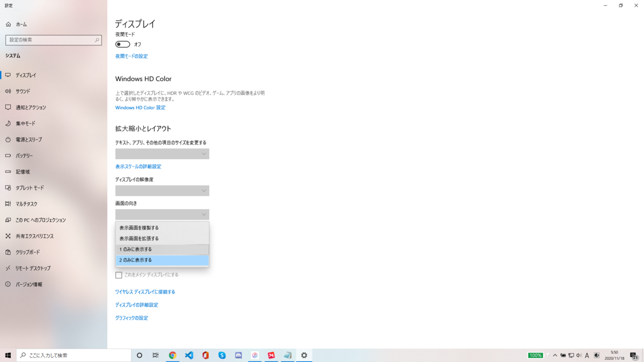Image resolution: width=644 pixels, height=362 pixels.
Task: Launch XSplit from the taskbar
Action: (272, 355)
